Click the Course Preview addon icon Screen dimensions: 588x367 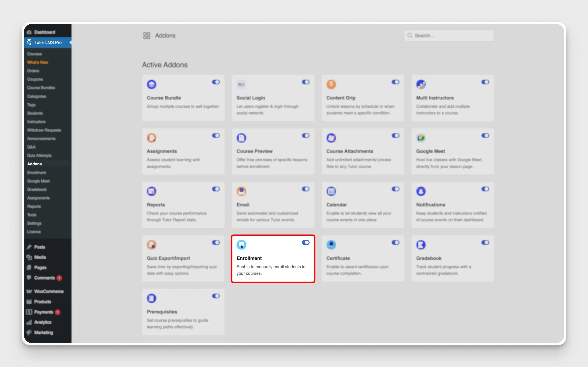[241, 138]
